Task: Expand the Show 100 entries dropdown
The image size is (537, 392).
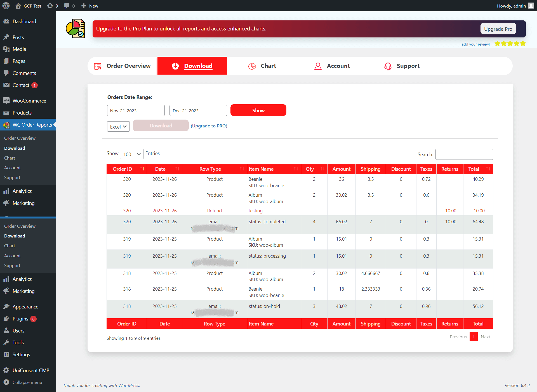Action: click(131, 154)
